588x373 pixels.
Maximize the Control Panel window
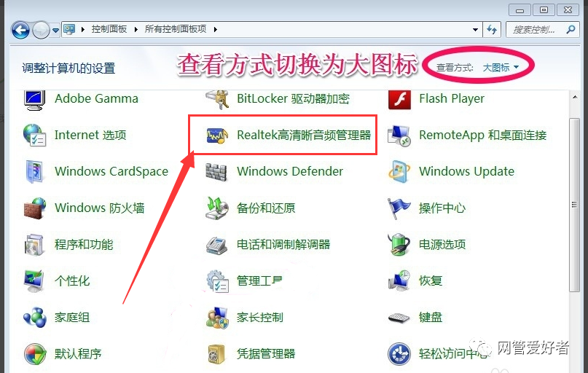[x=544, y=10]
